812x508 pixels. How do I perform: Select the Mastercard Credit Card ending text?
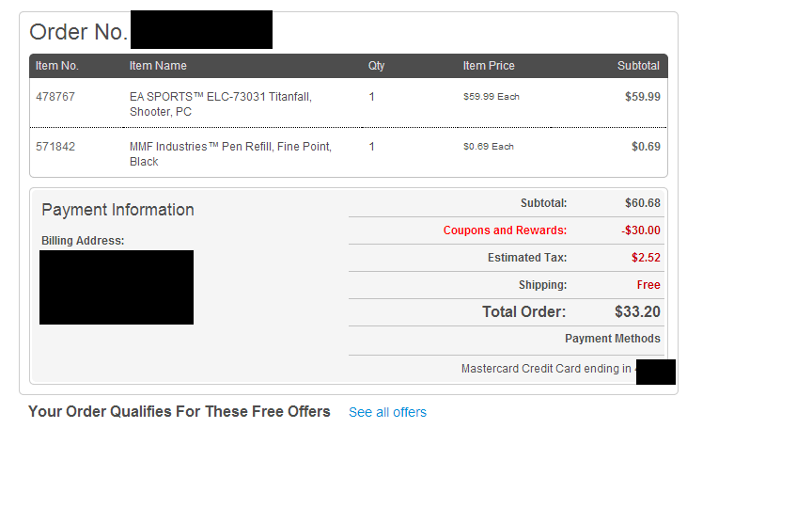pyautogui.click(x=546, y=369)
